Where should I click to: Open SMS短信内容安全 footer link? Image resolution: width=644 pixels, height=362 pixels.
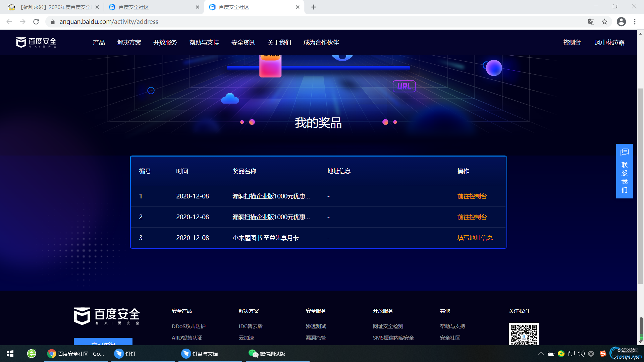(393, 338)
